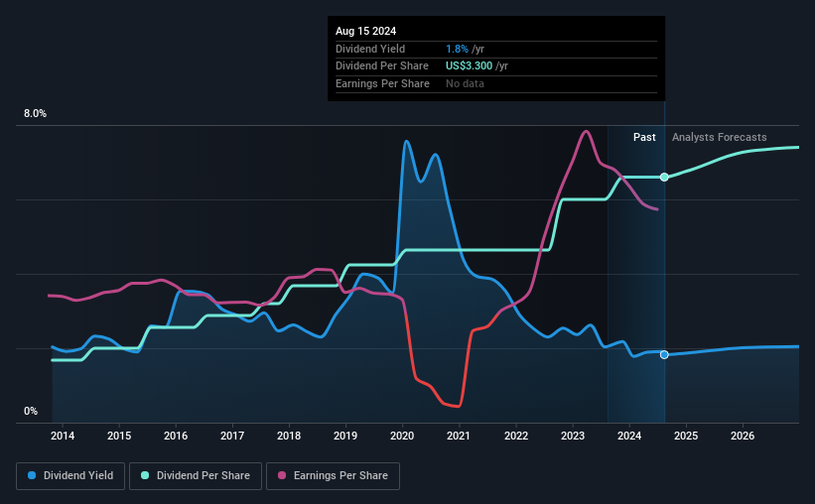
Task: Click the 2014 x-axis label
Action: click(x=63, y=436)
